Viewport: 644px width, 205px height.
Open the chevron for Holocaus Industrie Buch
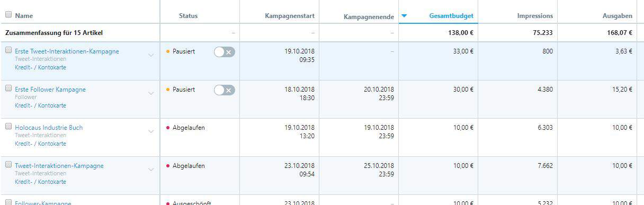[x=151, y=131]
